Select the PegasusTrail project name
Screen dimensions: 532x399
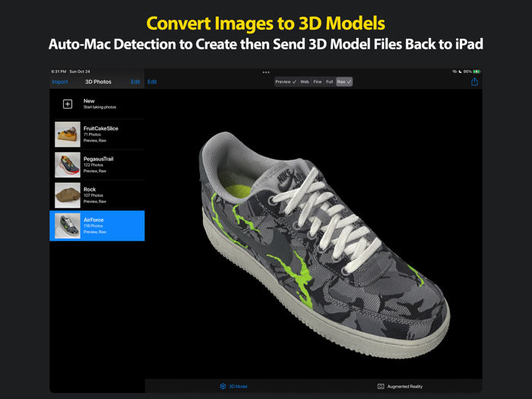click(98, 159)
